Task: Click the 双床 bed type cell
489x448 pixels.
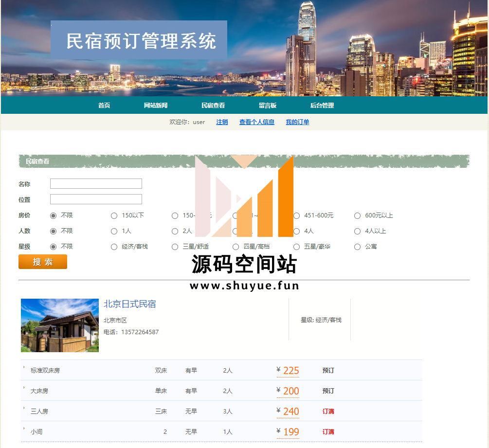Action: [161, 370]
